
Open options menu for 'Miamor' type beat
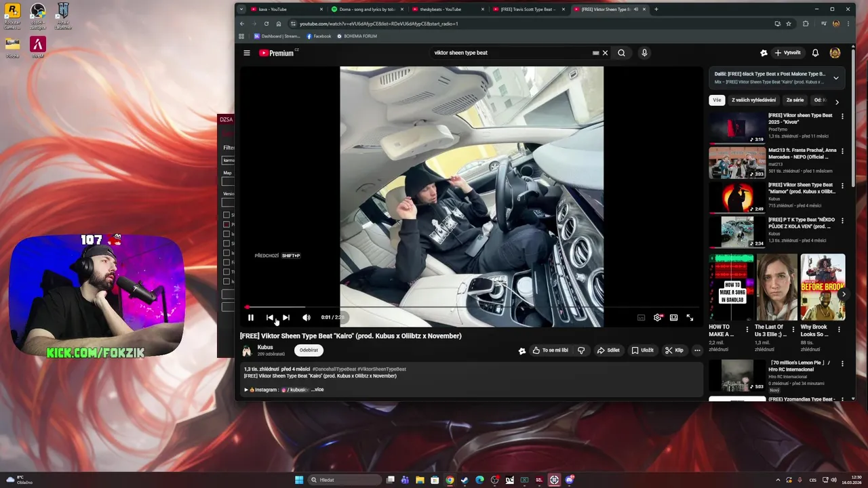[x=842, y=186]
